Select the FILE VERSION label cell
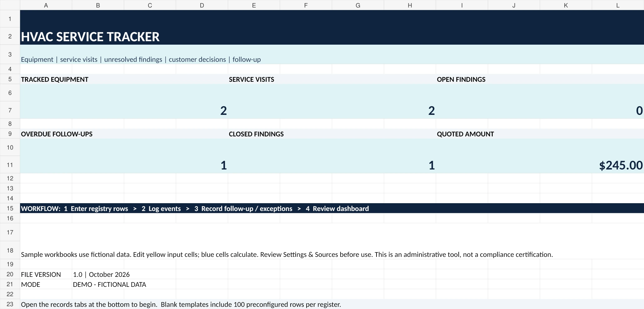644x309 pixels. click(46, 274)
